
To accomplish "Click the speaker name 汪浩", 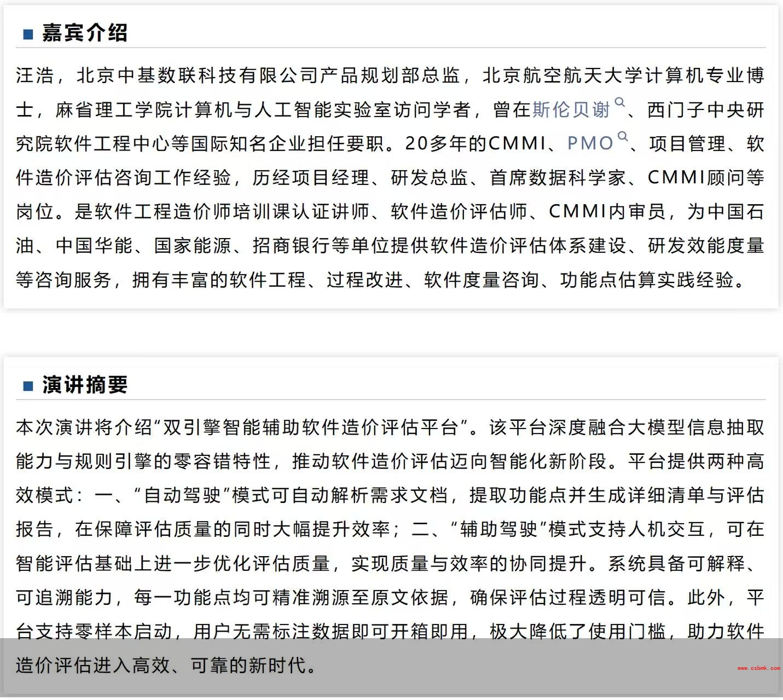I will click(35, 76).
